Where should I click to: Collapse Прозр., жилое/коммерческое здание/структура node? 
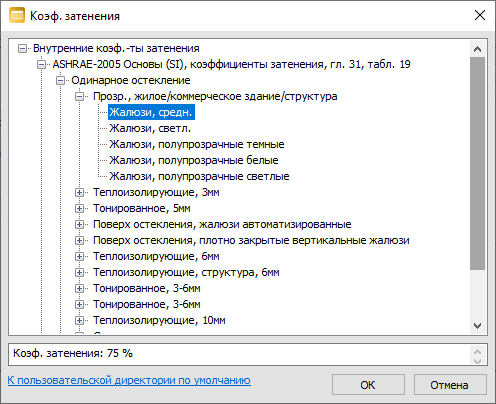(79, 96)
